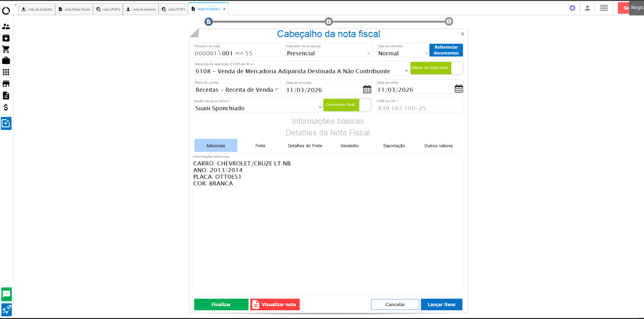This screenshot has width=644, height=319.
Task: Expand the Indicador de presença dropdown
Action: click(x=328, y=53)
